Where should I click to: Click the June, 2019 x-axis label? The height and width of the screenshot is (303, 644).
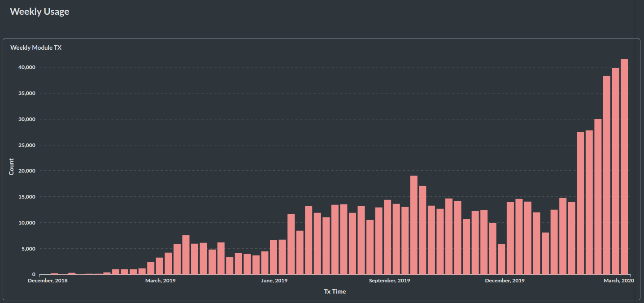[x=274, y=281]
